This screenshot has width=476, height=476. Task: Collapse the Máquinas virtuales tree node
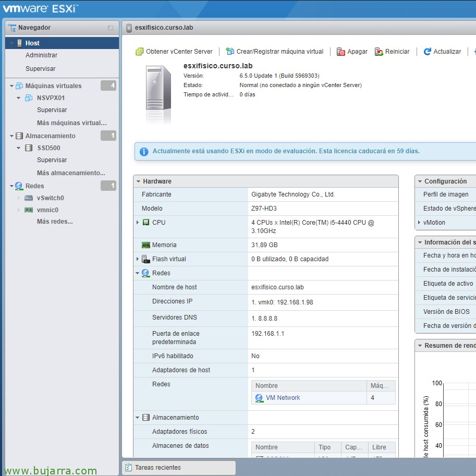click(x=11, y=86)
